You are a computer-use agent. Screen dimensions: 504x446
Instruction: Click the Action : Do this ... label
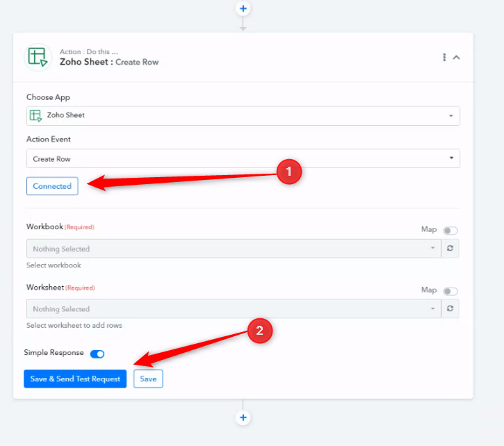tap(89, 51)
